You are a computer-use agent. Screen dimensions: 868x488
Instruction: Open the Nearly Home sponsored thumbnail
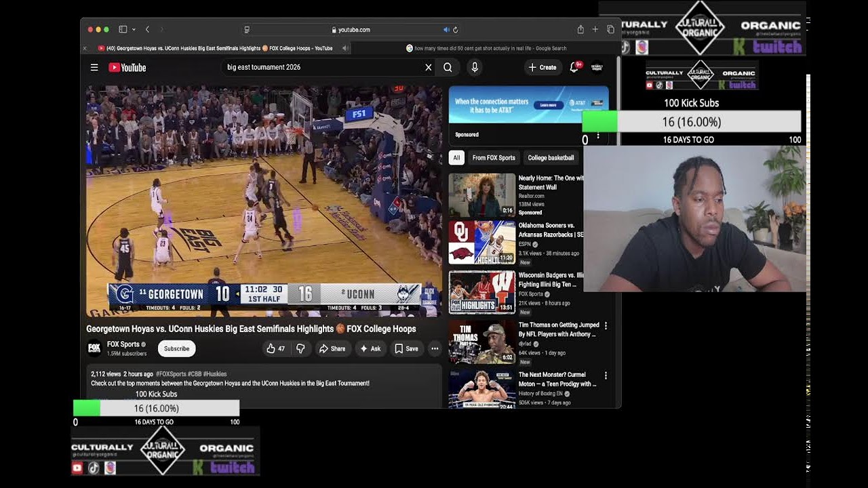tap(482, 195)
